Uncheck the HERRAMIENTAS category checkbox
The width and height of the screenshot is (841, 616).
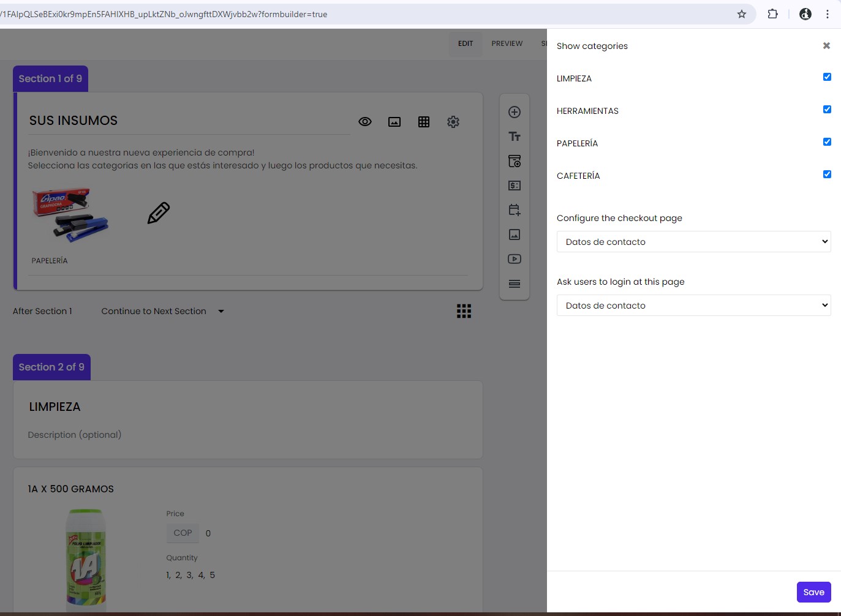tap(827, 110)
